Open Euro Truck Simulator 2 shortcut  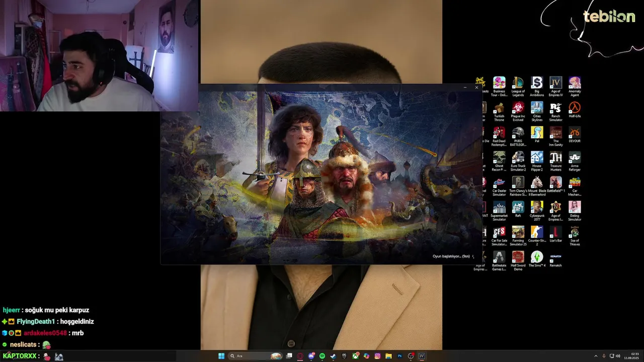[518, 161]
